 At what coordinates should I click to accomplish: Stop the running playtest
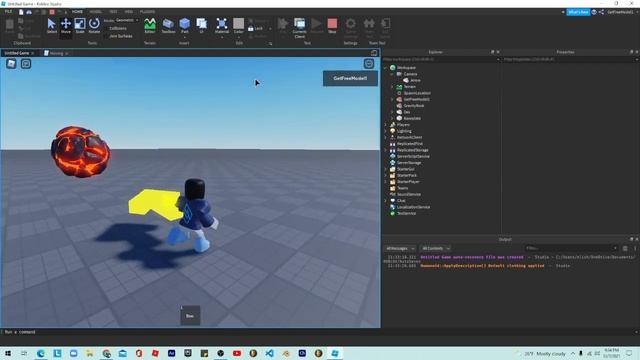[332, 26]
